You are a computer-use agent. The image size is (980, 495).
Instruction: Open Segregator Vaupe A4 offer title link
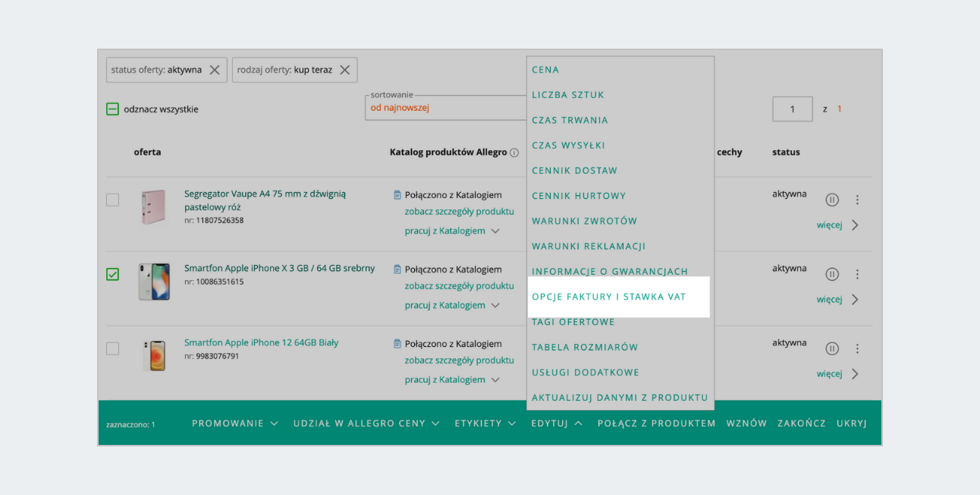tap(265, 200)
